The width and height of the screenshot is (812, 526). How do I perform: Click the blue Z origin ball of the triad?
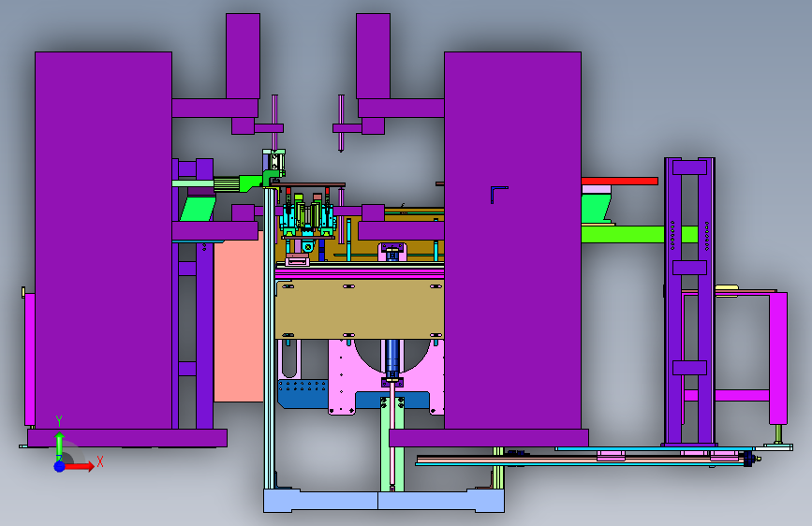60,466
